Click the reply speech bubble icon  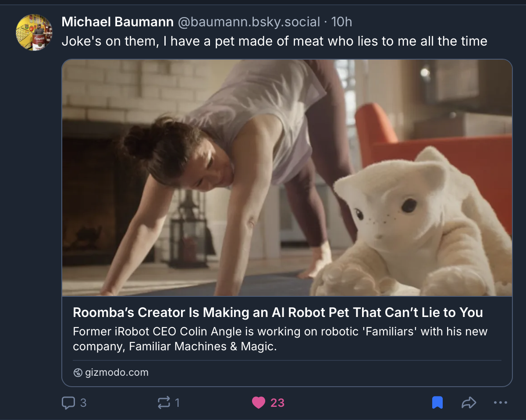[68, 402]
